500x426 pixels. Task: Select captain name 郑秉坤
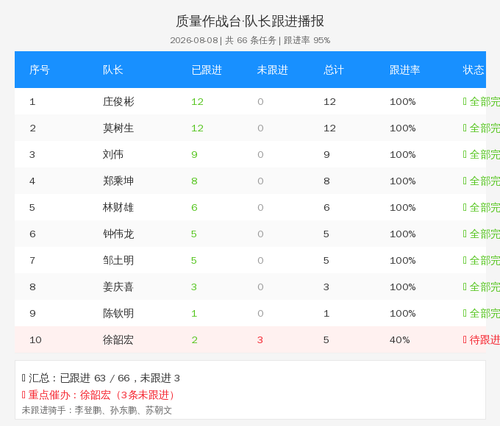click(118, 181)
